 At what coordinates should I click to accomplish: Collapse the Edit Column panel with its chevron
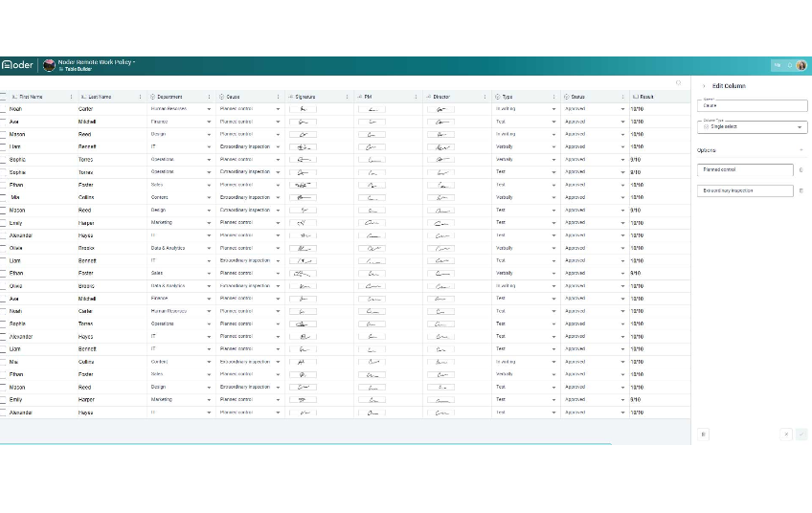pyautogui.click(x=703, y=86)
